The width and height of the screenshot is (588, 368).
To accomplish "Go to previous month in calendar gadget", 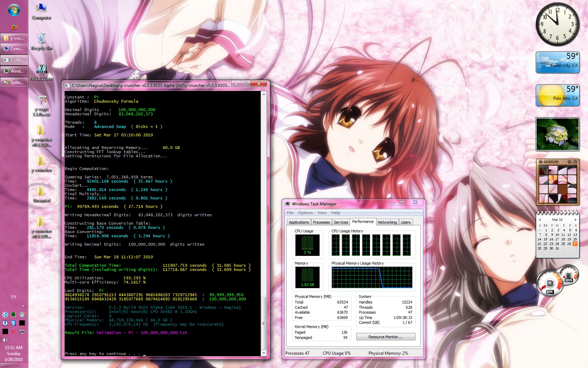I will click(540, 220).
